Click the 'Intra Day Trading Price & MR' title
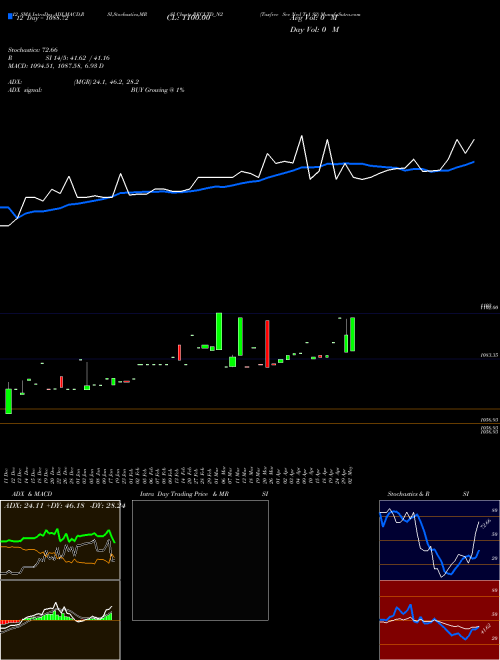 (184, 494)
